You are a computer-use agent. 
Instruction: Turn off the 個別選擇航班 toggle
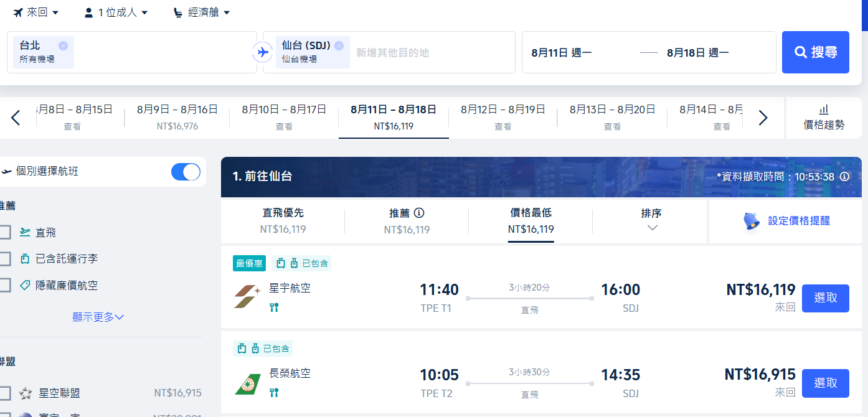[186, 172]
